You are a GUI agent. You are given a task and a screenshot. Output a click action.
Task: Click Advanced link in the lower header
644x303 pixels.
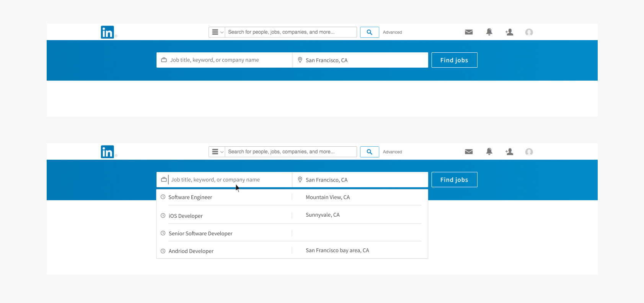point(392,152)
